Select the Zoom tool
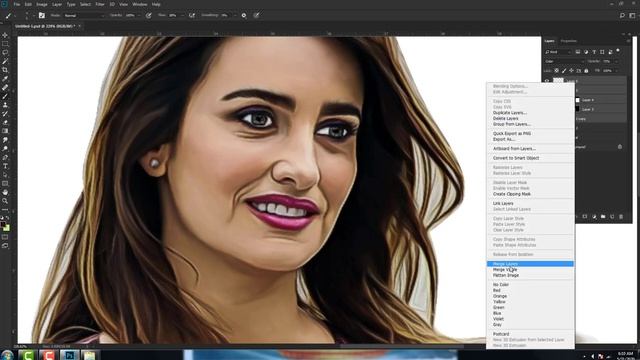This screenshot has width=640, height=360. pyautogui.click(x=5, y=201)
